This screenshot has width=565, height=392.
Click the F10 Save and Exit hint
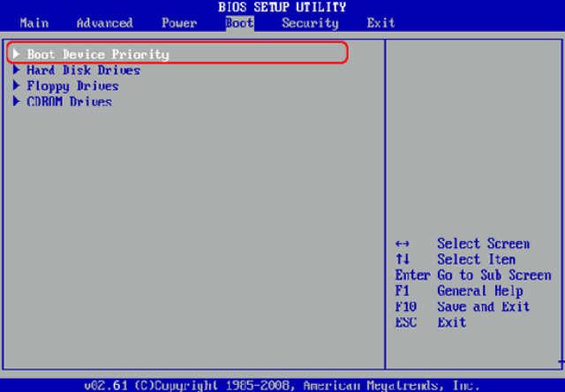(463, 307)
